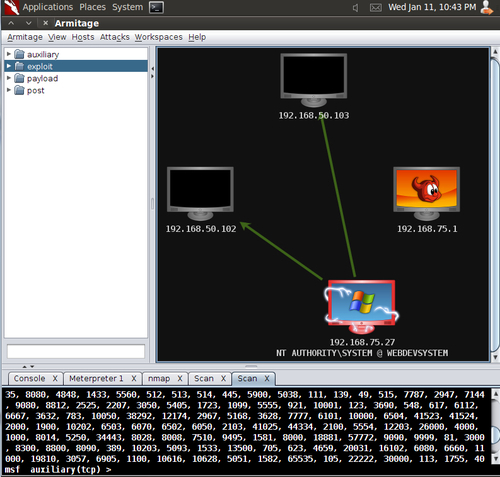Viewport: 500px width, 477px height.
Task: Click the post tree label
Action: pos(36,90)
